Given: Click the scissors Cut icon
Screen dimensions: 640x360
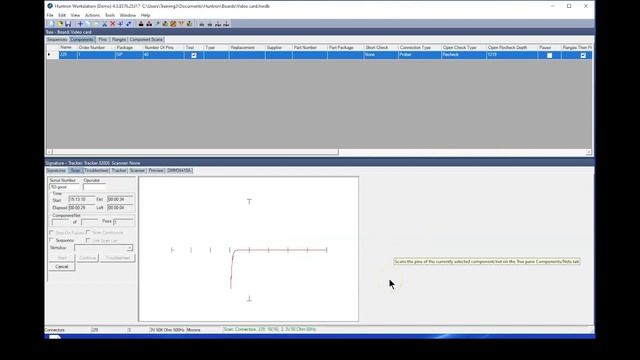Looking at the screenshot, I should [104, 24].
